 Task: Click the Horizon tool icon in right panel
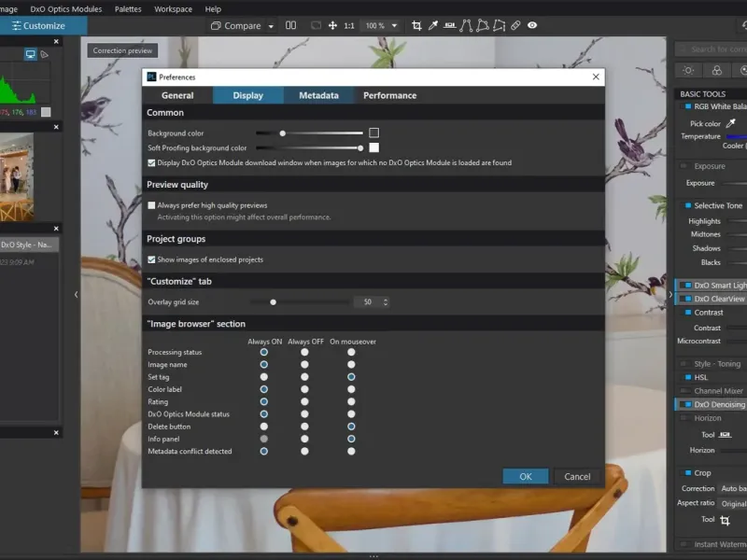click(x=726, y=435)
